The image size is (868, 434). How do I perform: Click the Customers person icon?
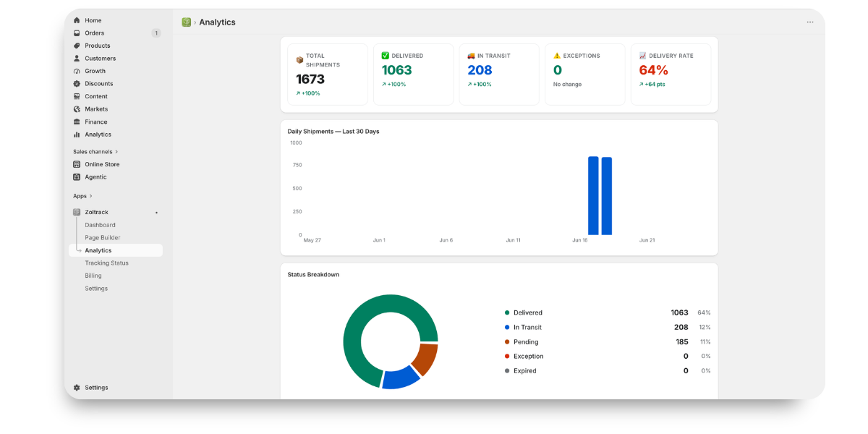(x=77, y=59)
